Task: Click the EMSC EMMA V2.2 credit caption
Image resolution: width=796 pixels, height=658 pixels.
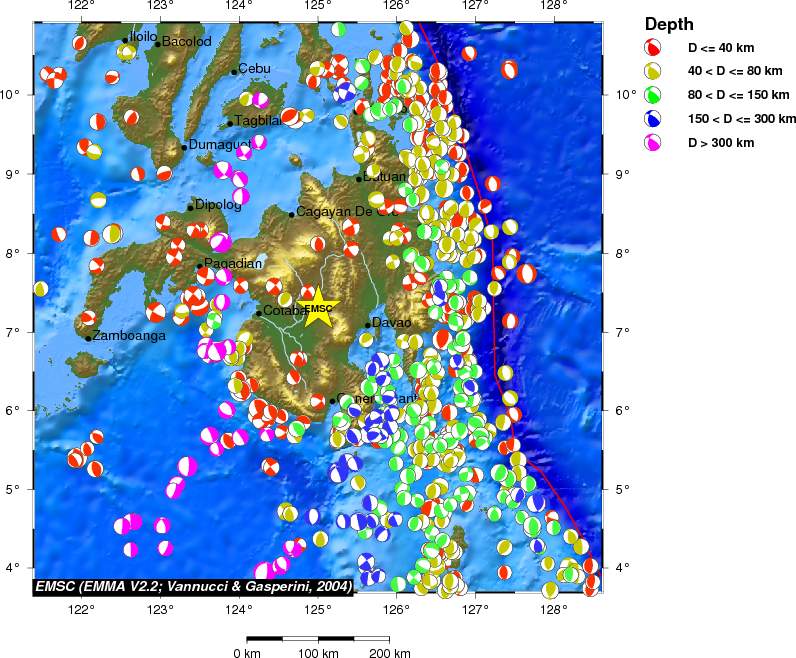Action: click(x=193, y=586)
